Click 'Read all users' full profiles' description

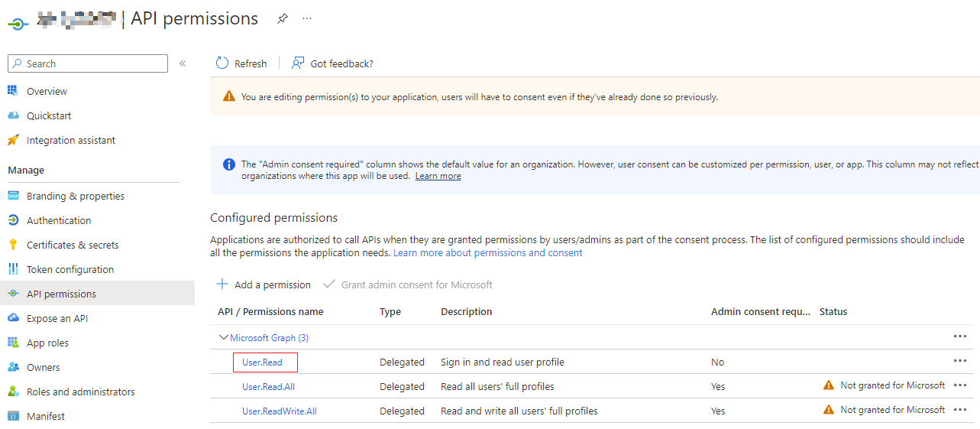[497, 386]
